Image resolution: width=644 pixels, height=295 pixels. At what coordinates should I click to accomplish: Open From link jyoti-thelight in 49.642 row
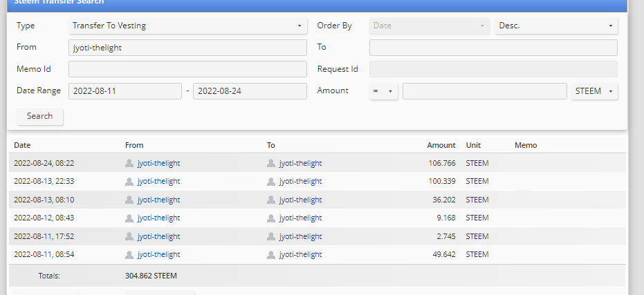(158, 254)
